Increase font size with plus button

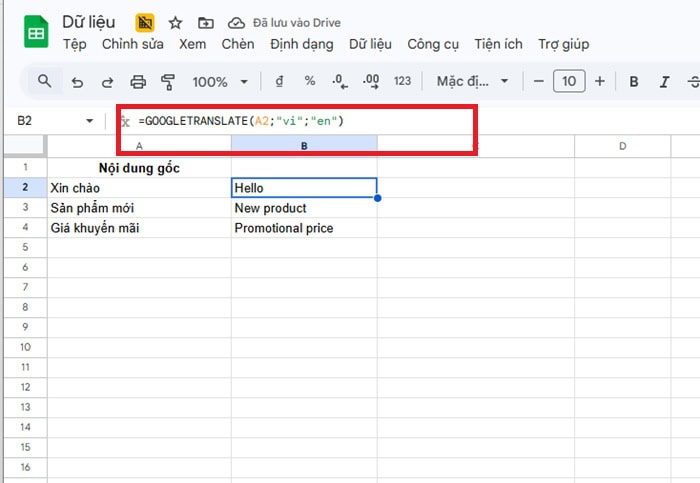click(600, 82)
